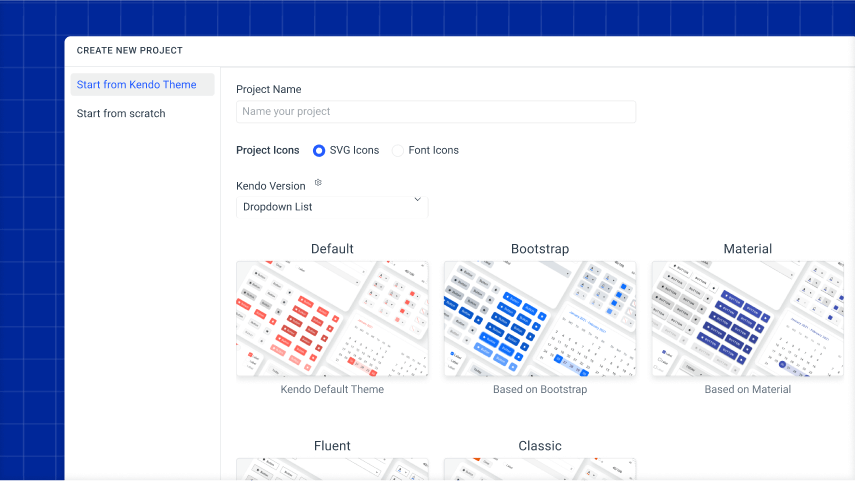The height and width of the screenshot is (481, 855).
Task: Click the Material theme title
Action: click(747, 249)
